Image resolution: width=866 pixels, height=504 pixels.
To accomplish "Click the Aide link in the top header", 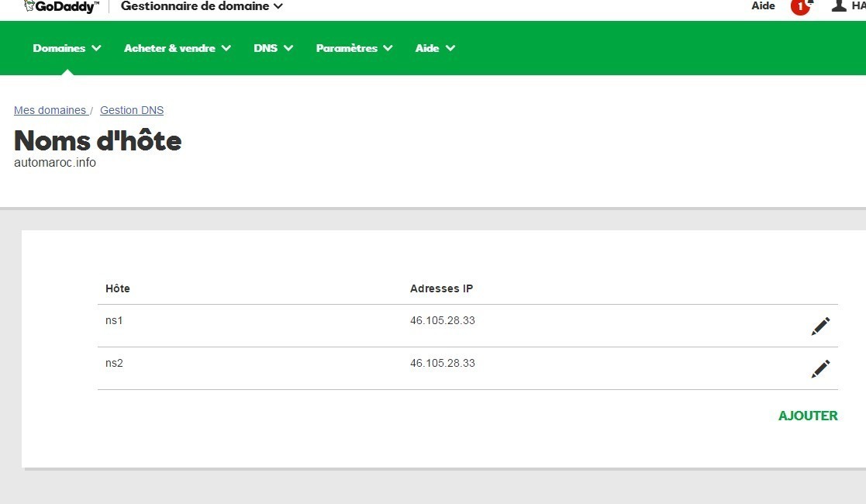I will coord(763,5).
